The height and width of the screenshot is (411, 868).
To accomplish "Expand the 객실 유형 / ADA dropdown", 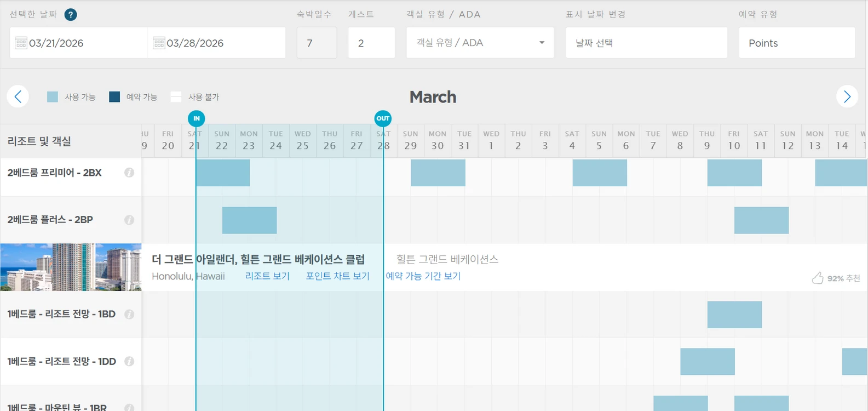I will (x=480, y=43).
